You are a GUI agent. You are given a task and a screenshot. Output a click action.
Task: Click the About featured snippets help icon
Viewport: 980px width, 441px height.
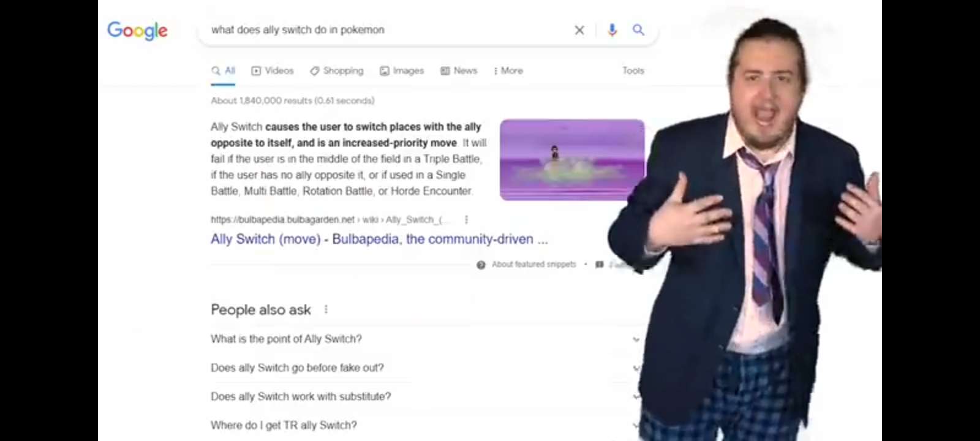(481, 265)
